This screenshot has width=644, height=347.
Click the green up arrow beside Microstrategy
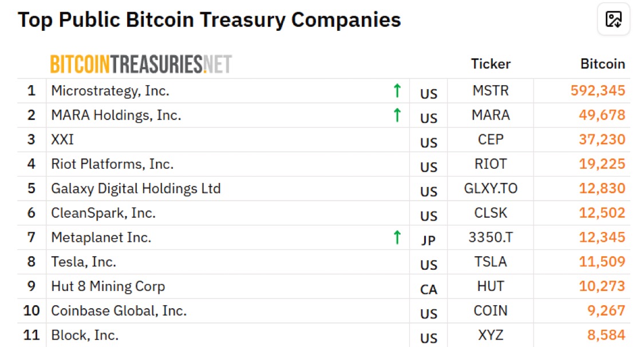pos(397,91)
